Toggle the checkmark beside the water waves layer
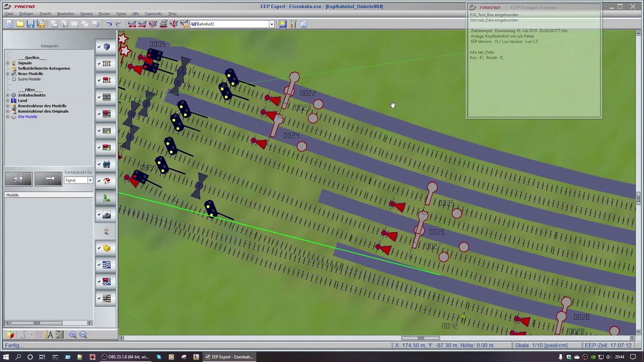Screen dimensions: 644x362 point(99,265)
